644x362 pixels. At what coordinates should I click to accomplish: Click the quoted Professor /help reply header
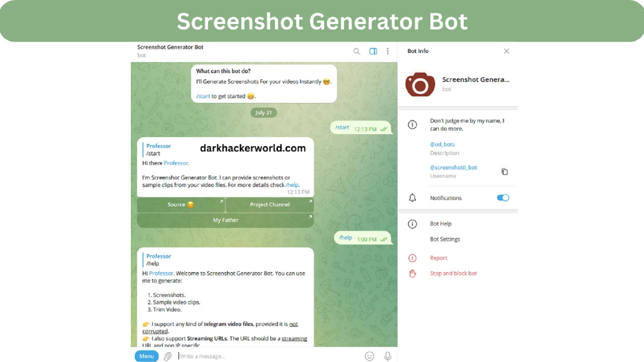158,260
